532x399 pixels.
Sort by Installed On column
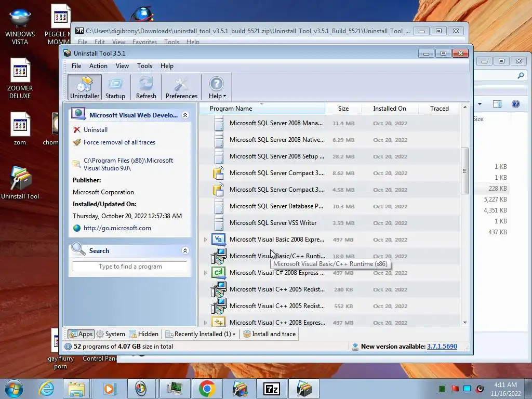[x=390, y=109]
